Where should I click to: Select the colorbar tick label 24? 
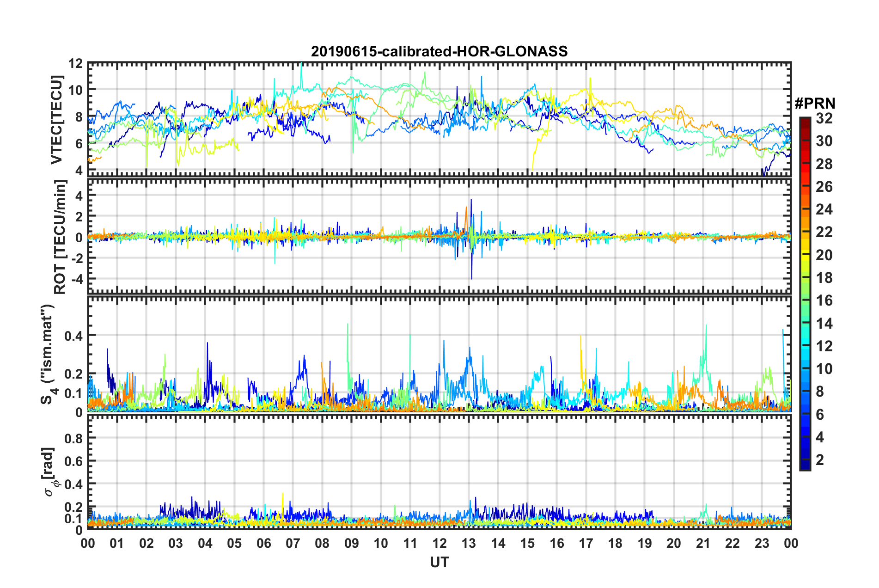click(x=824, y=209)
